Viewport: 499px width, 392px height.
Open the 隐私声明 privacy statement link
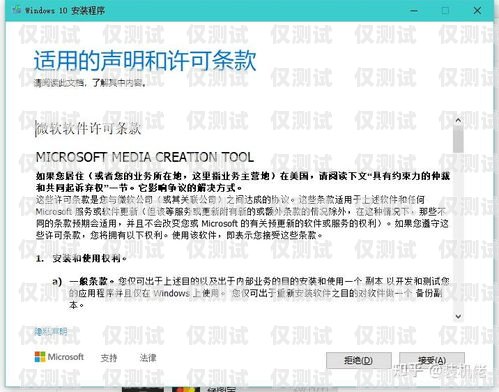[51, 331]
